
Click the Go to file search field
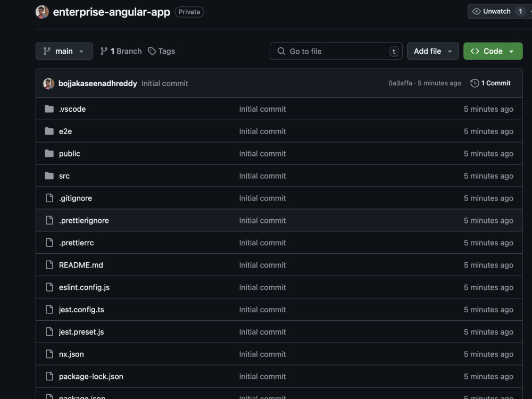[336, 51]
